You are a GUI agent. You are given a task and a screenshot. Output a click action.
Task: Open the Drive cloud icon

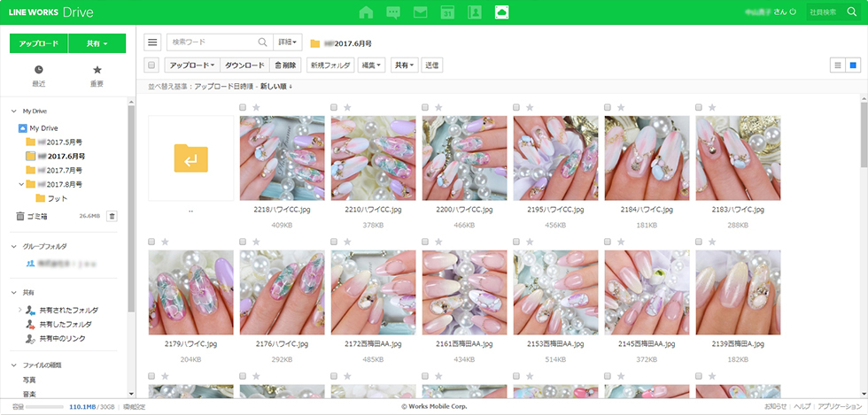click(x=501, y=12)
